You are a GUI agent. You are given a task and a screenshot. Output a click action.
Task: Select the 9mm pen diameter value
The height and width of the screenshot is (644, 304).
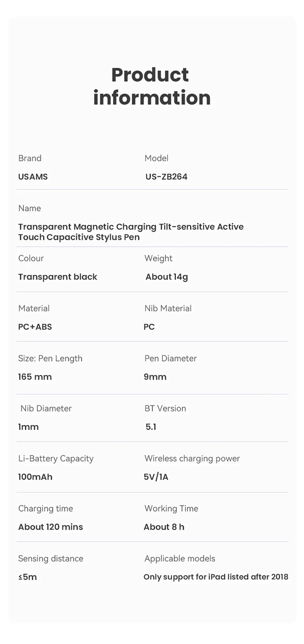click(155, 377)
